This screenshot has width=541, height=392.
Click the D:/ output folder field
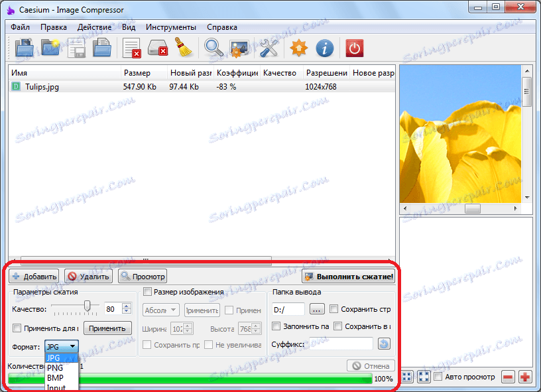[288, 310]
